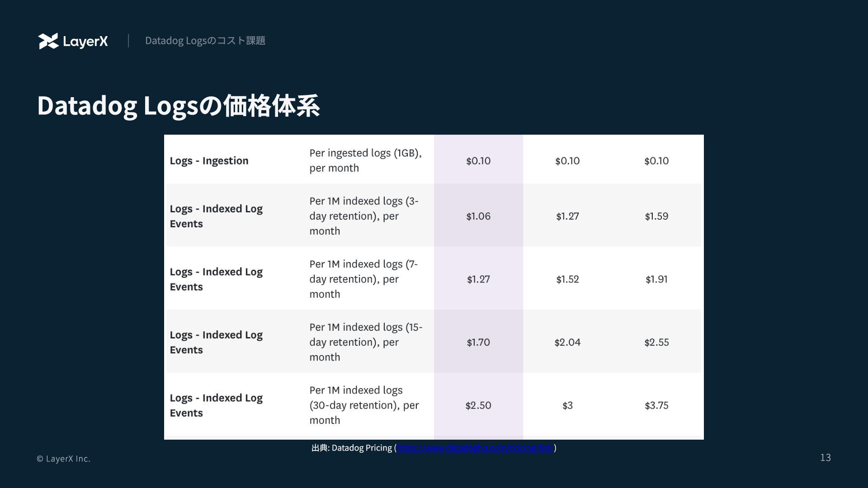
Task: Click the $1.52 price cell
Action: coord(567,279)
